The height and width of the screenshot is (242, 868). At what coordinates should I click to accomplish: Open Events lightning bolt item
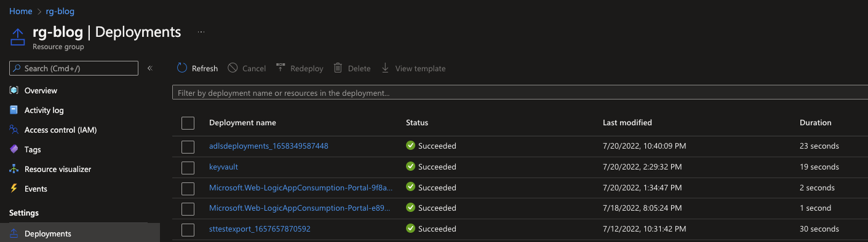pos(14,189)
